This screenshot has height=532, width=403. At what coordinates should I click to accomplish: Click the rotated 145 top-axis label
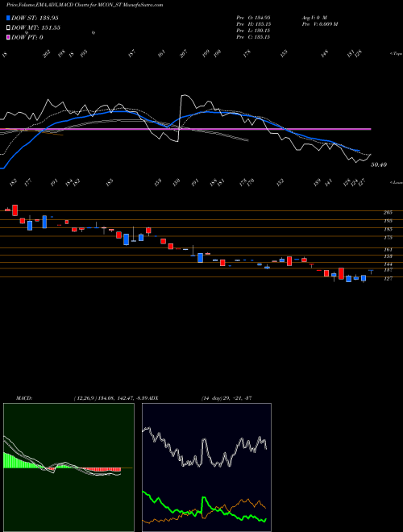click(325, 54)
